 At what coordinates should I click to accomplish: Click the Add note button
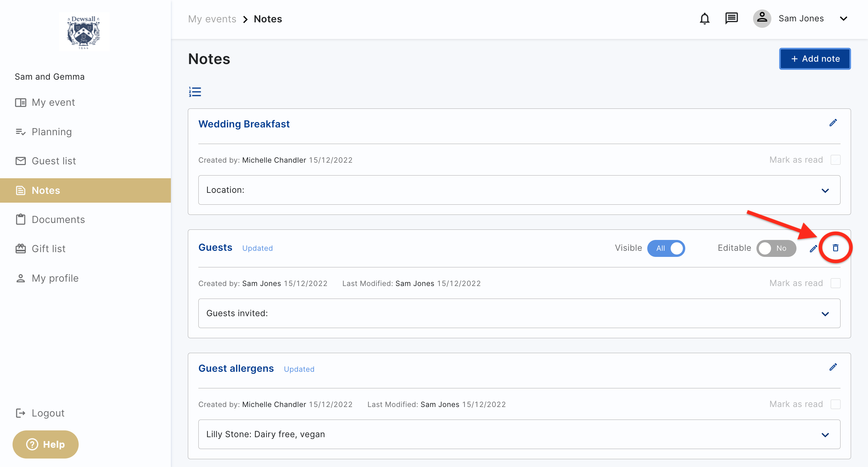tap(815, 59)
